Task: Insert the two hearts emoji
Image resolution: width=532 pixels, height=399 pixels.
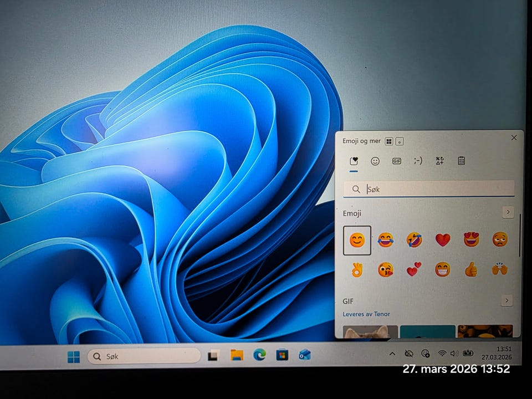Action: [x=414, y=269]
